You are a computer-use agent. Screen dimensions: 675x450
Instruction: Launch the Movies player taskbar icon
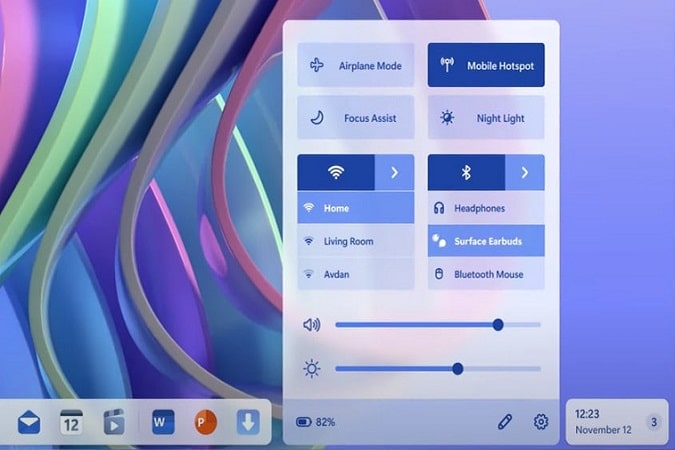coord(114,422)
